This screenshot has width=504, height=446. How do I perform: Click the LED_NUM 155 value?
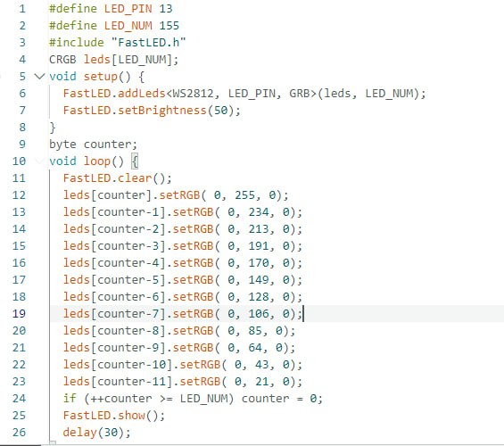[x=169, y=26]
